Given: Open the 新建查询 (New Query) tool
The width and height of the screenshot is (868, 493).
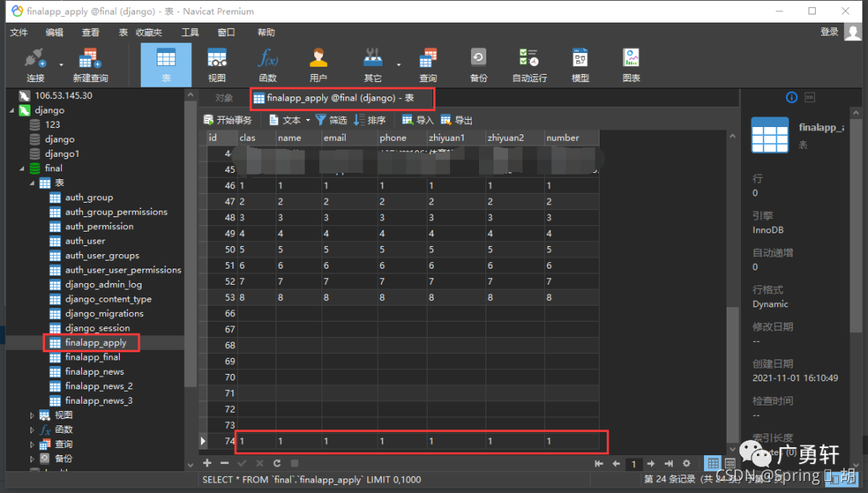Looking at the screenshot, I should click(90, 64).
